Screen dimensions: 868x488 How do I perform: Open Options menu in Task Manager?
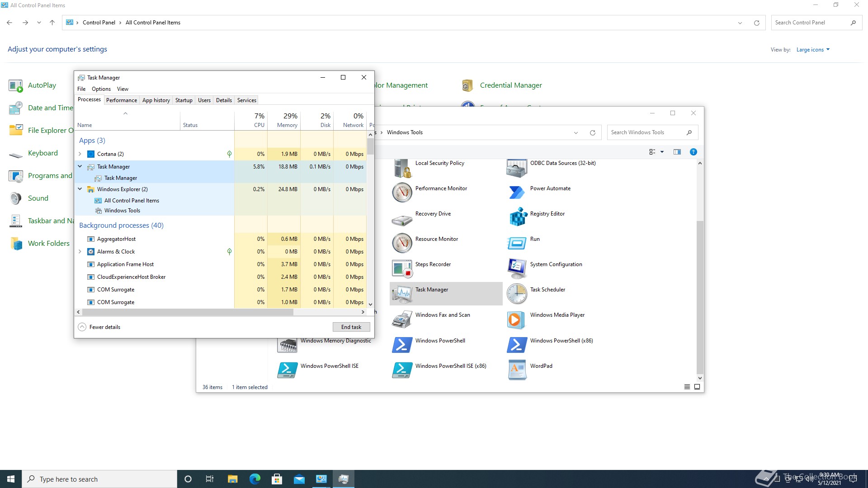tap(101, 89)
